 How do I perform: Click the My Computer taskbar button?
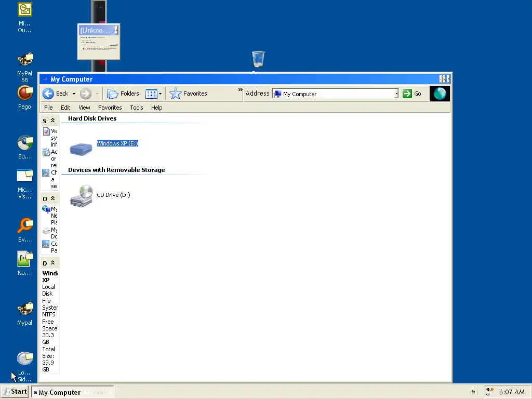coord(73,392)
